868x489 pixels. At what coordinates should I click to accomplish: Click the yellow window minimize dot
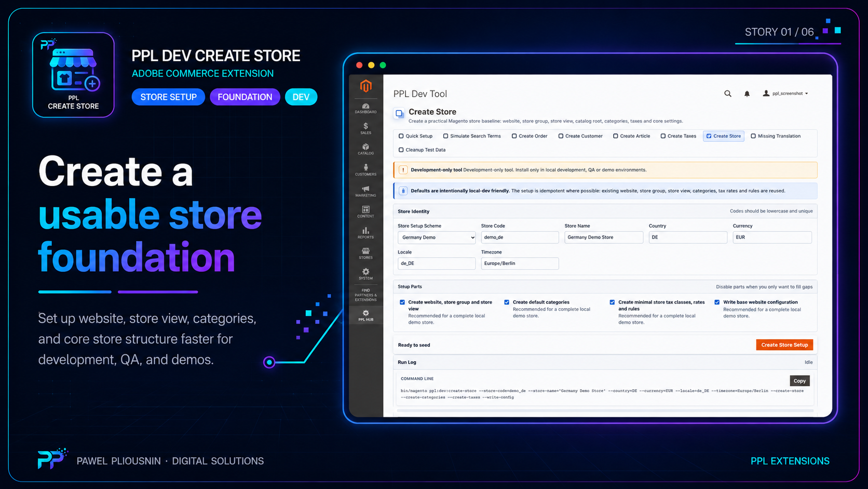click(x=371, y=65)
